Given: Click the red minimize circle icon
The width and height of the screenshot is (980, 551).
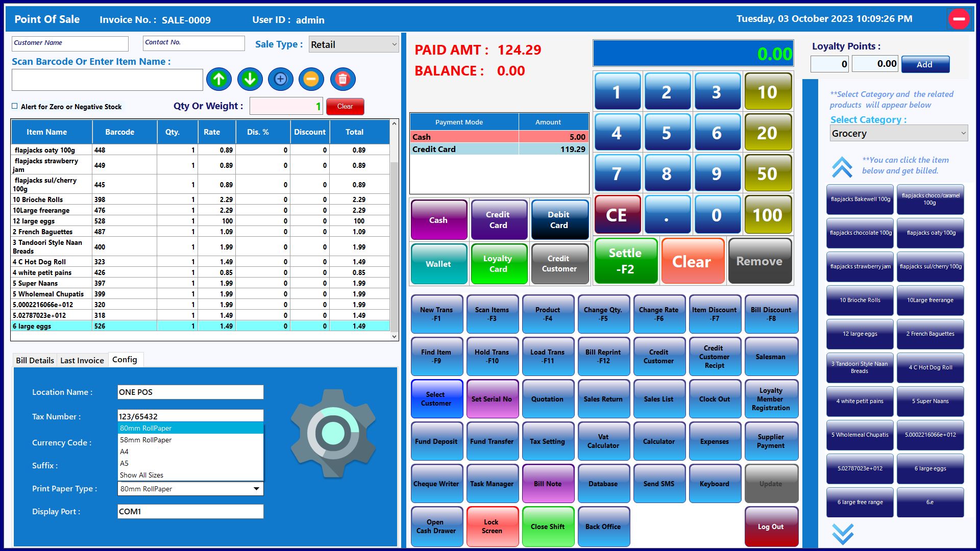Looking at the screenshot, I should coord(959,19).
